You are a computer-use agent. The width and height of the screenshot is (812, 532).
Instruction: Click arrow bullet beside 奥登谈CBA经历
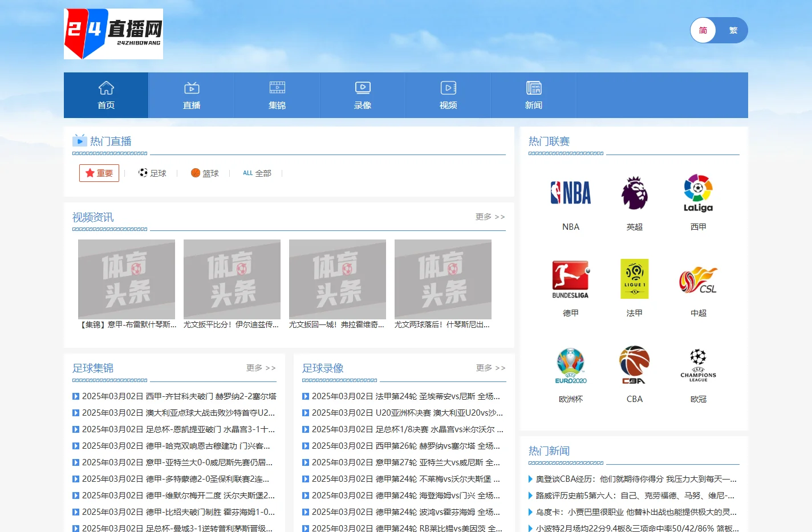pyautogui.click(x=531, y=479)
